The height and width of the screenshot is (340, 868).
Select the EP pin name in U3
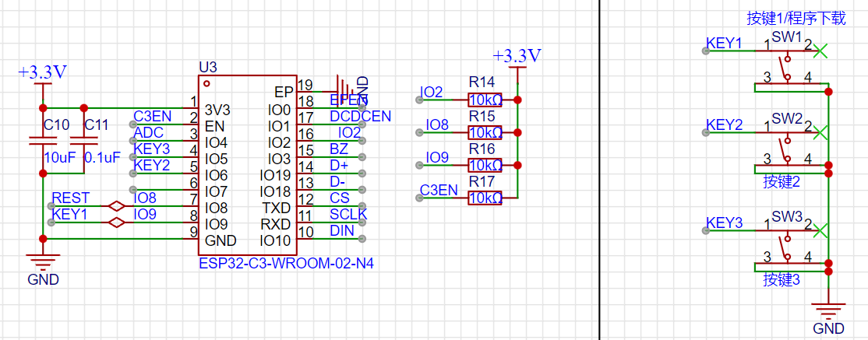pyautogui.click(x=283, y=93)
